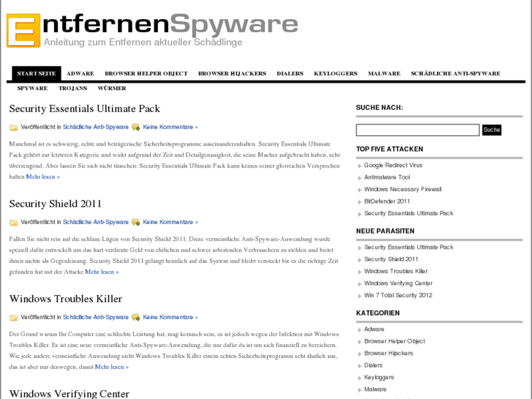The image size is (532, 399).
Task: Click Mehr lesen for Windows Troubles Killer
Action: 112,367
